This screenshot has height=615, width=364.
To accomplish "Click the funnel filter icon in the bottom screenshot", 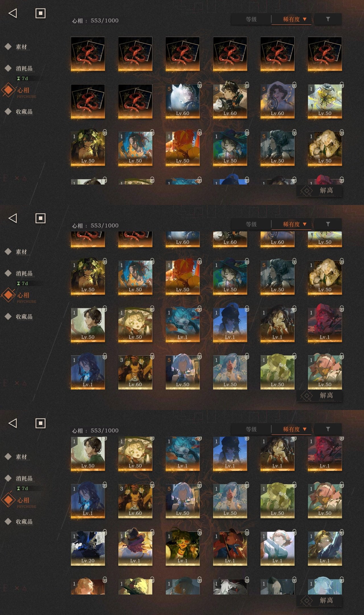I will 328,429.
